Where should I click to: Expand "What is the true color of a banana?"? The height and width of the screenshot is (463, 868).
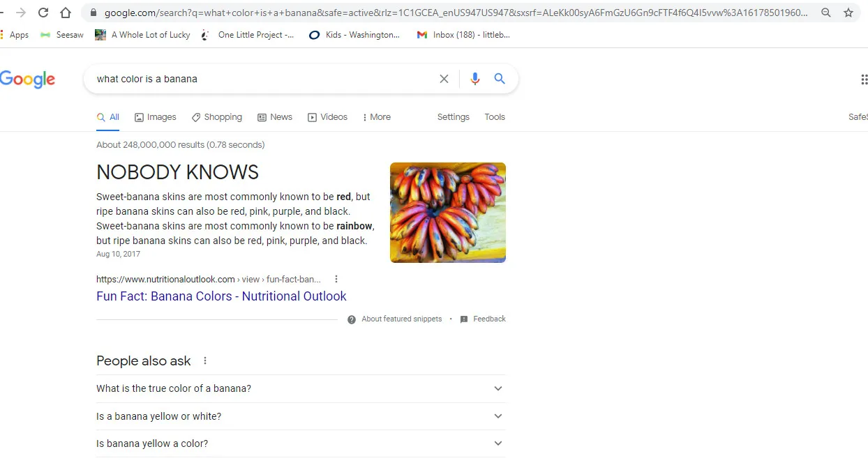pyautogui.click(x=301, y=388)
